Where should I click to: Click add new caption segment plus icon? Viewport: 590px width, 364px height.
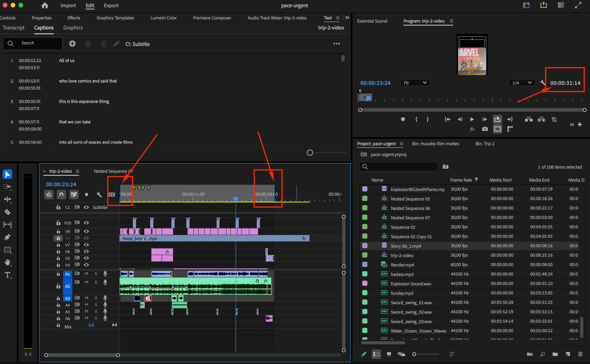(x=72, y=44)
